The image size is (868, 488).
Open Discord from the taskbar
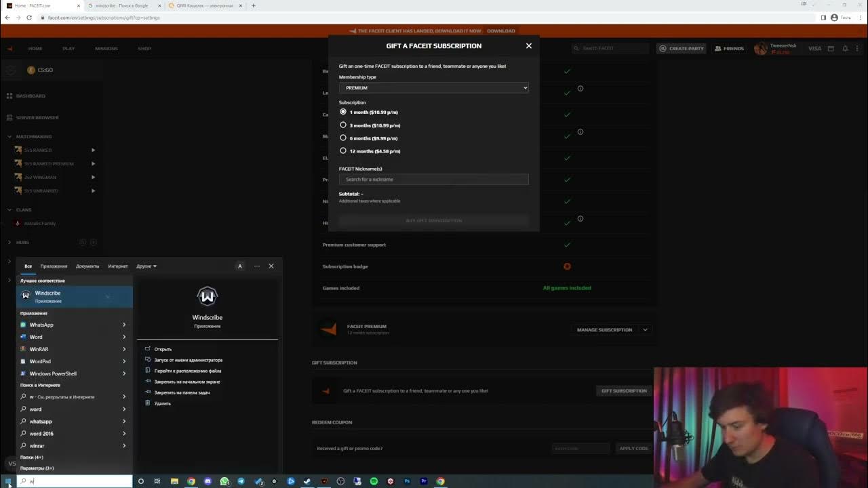(x=208, y=482)
